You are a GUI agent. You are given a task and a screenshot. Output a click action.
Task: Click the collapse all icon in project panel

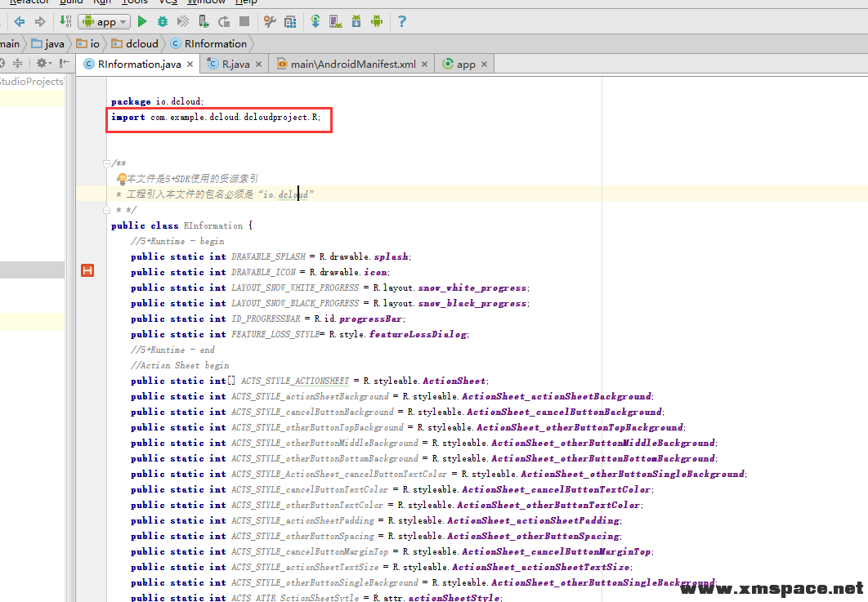point(18,63)
